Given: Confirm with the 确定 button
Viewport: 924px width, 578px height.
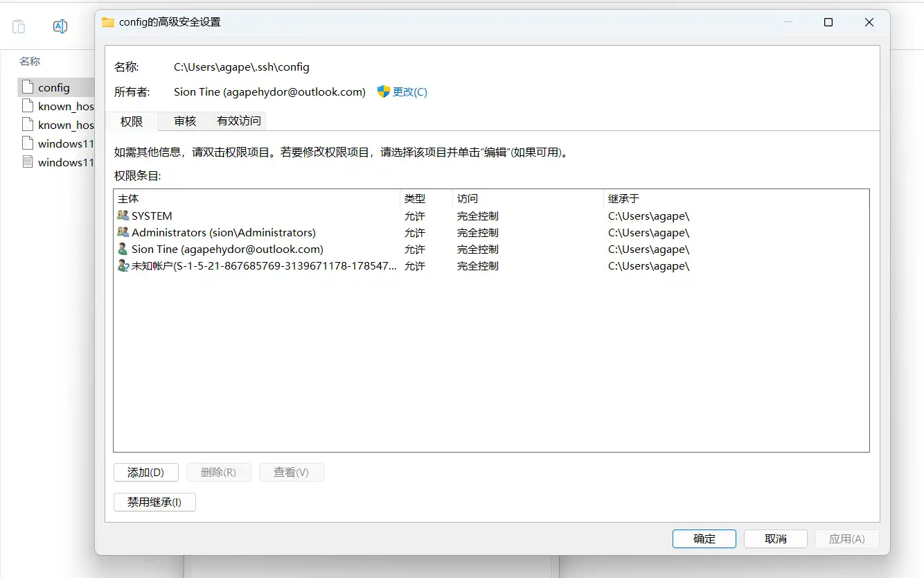Looking at the screenshot, I should (x=704, y=538).
